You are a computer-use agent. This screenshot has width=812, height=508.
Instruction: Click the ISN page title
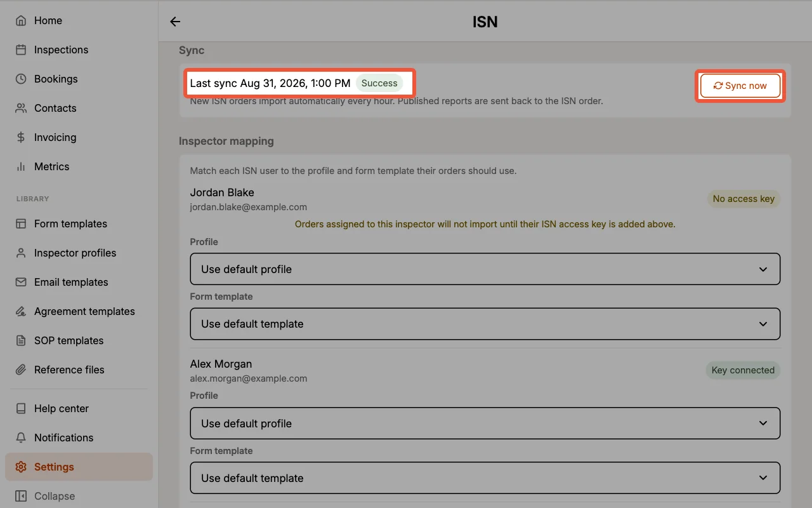point(485,22)
